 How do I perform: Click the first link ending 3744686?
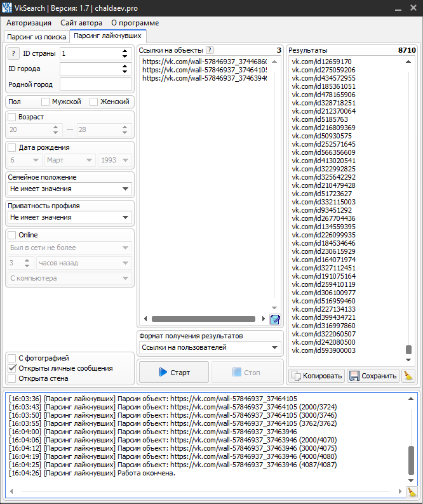coord(205,62)
